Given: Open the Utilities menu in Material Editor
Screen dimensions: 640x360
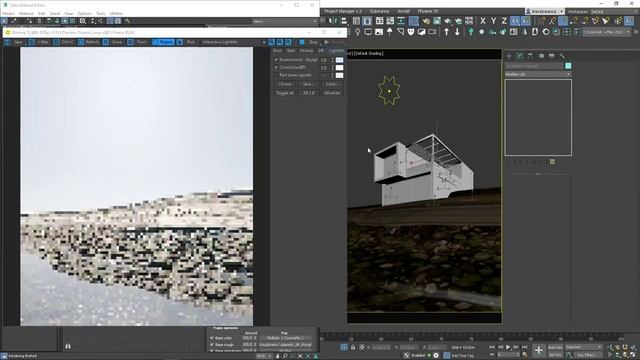Looking at the screenshot, I should 116,13.
